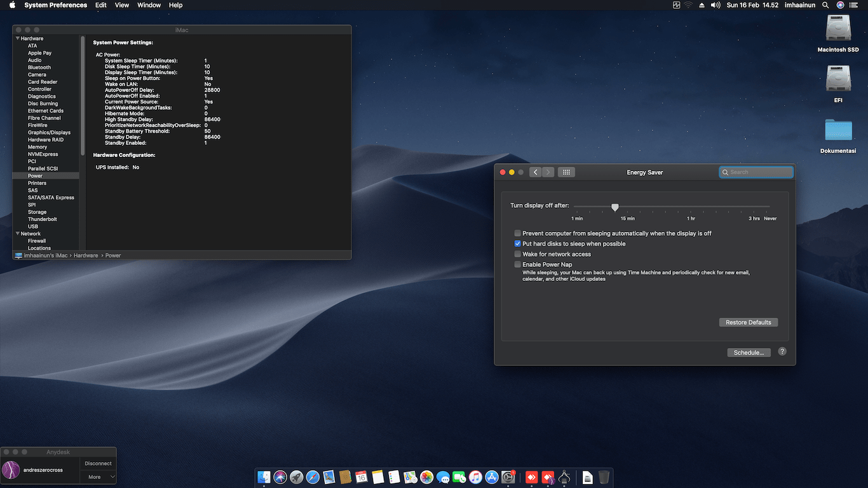Viewport: 868px width, 488px height.
Task: Open Calendar icon in dock
Action: point(362,477)
